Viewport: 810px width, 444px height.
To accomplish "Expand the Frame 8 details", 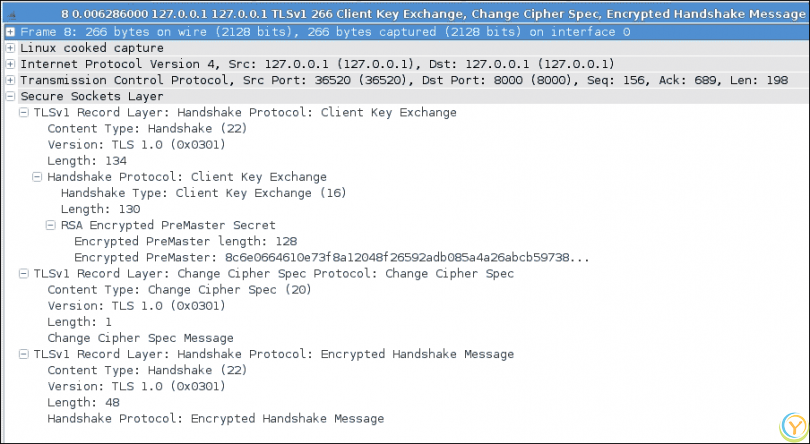I will pos(10,32).
